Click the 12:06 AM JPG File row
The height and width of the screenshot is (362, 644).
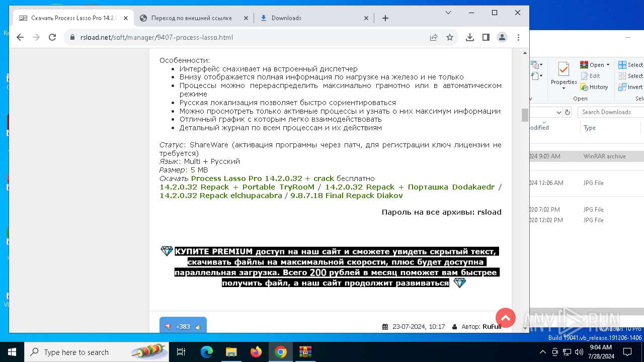point(587,183)
